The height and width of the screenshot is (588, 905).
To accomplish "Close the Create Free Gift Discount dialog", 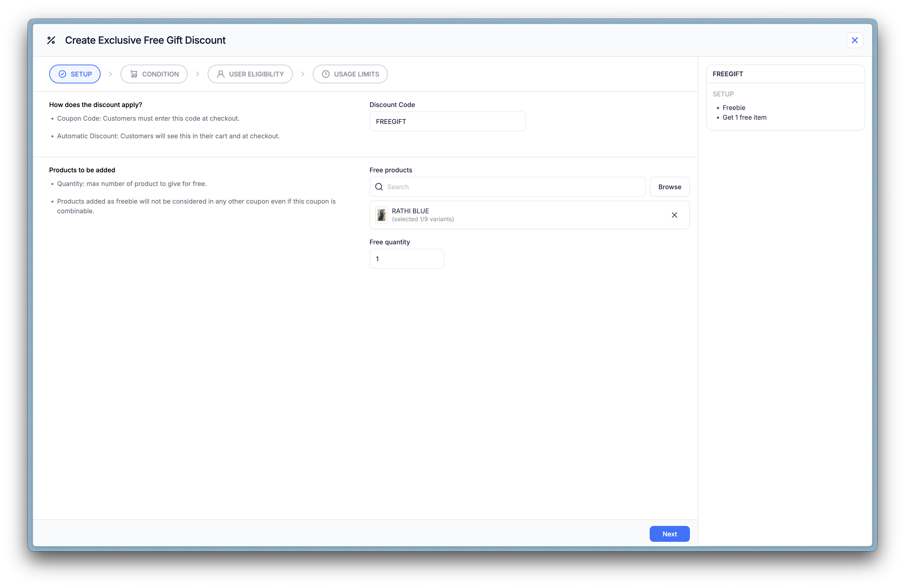I will pos(854,40).
